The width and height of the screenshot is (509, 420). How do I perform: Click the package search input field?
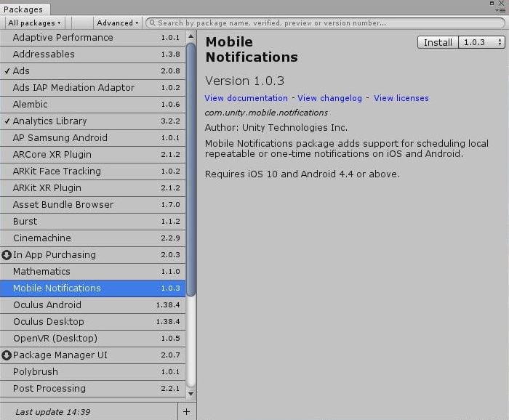tap(325, 23)
